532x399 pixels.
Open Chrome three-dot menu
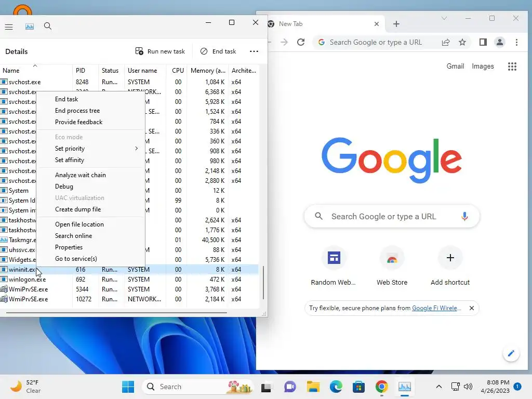click(516, 42)
